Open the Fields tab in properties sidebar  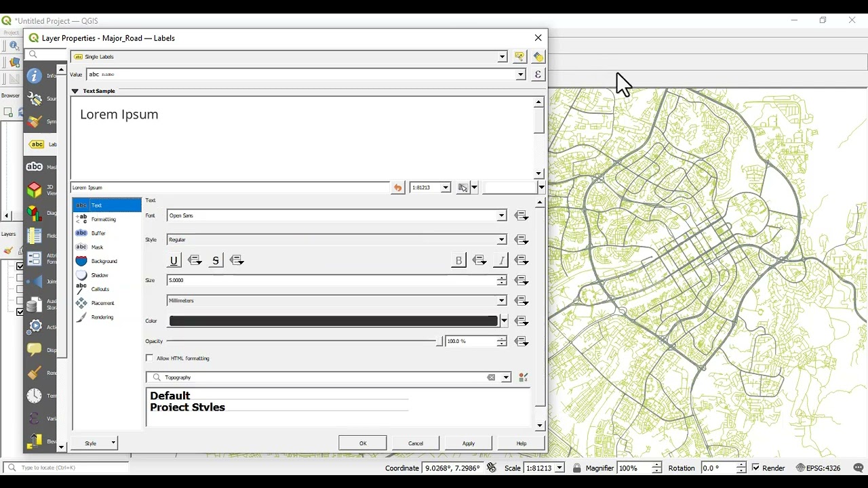(x=41, y=236)
